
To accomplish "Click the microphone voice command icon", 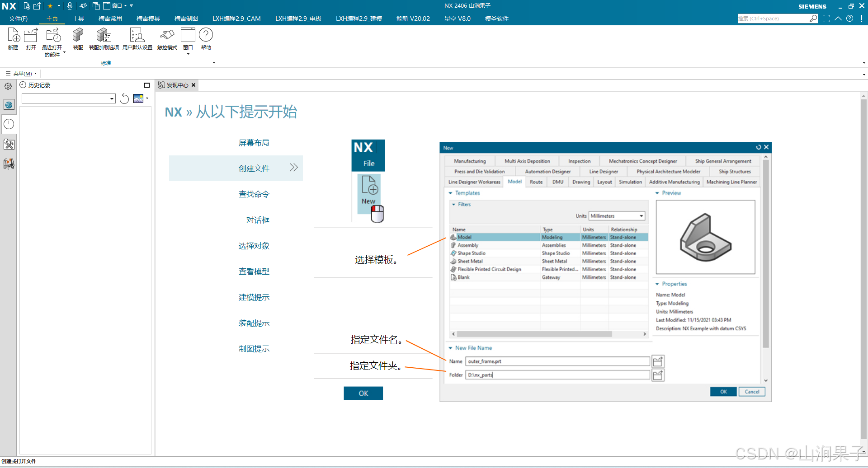I will [70, 6].
